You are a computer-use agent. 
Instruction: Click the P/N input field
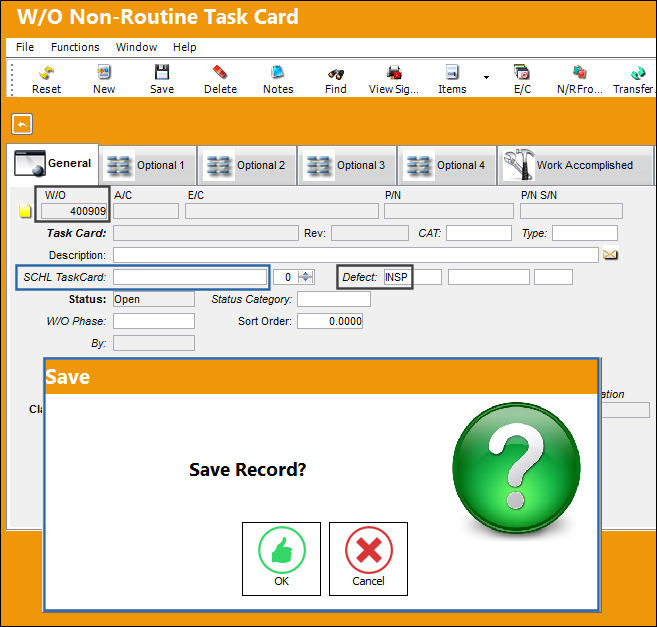(x=449, y=211)
